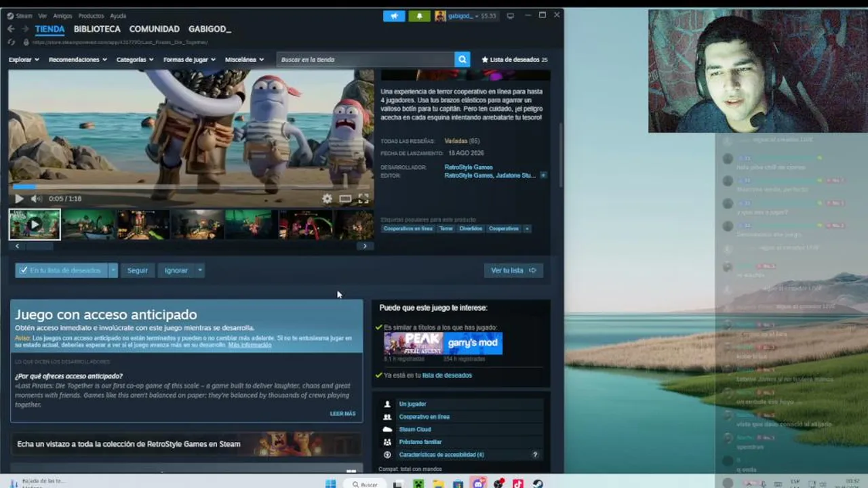Open the trailer video settings gear

click(x=327, y=199)
